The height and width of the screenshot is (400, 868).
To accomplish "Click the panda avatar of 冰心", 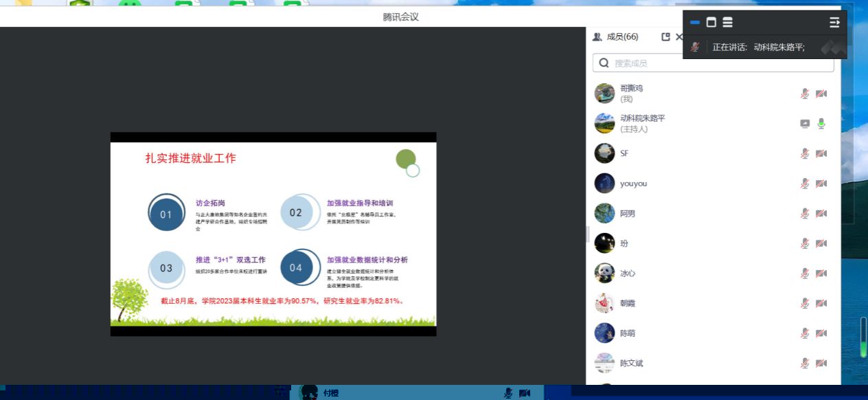I will click(604, 273).
